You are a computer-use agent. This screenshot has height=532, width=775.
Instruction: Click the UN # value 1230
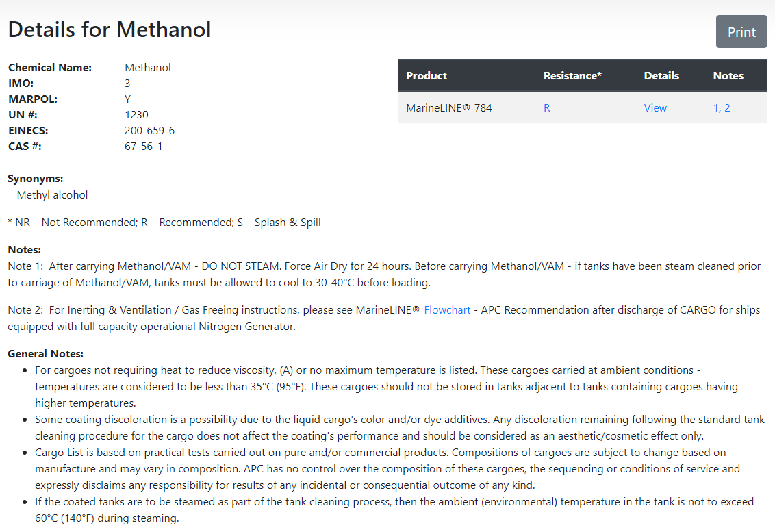pyautogui.click(x=137, y=114)
